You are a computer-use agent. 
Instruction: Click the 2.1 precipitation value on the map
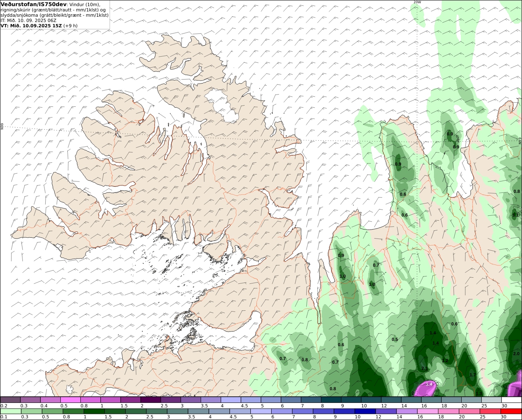click(425, 369)
